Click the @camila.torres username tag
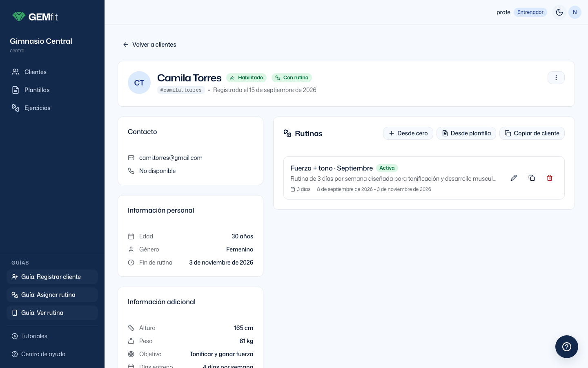The height and width of the screenshot is (368, 588). (181, 90)
